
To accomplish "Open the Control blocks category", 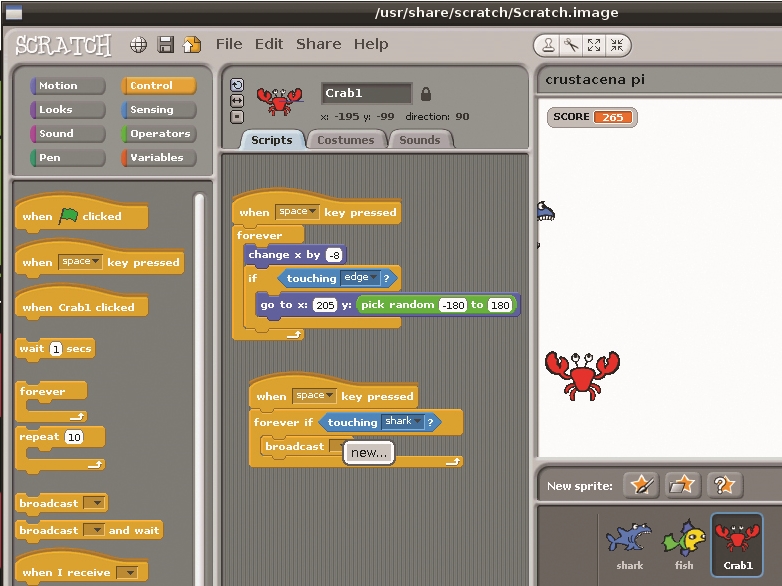I will 159,85.
